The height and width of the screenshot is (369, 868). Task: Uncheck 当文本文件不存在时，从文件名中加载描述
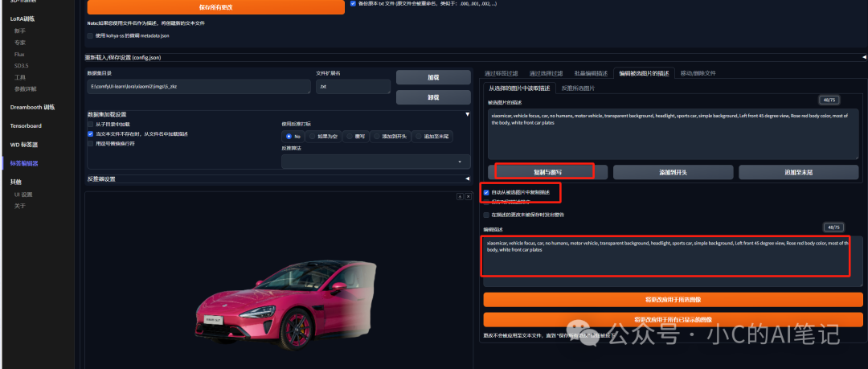90,133
